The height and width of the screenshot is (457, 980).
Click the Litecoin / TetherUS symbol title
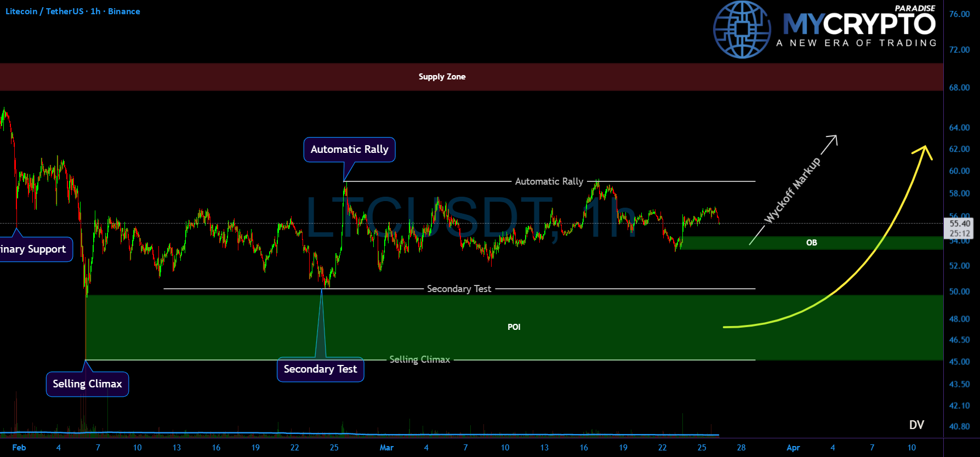[x=44, y=12]
